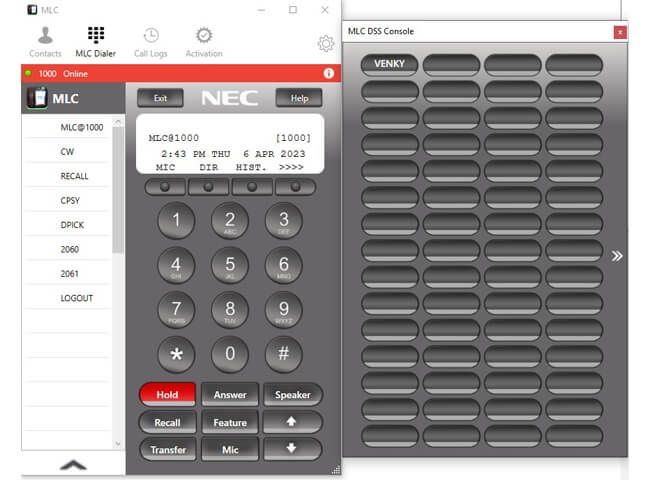The width and height of the screenshot is (650, 500).
Task: Click the Answer button
Action: click(x=230, y=394)
